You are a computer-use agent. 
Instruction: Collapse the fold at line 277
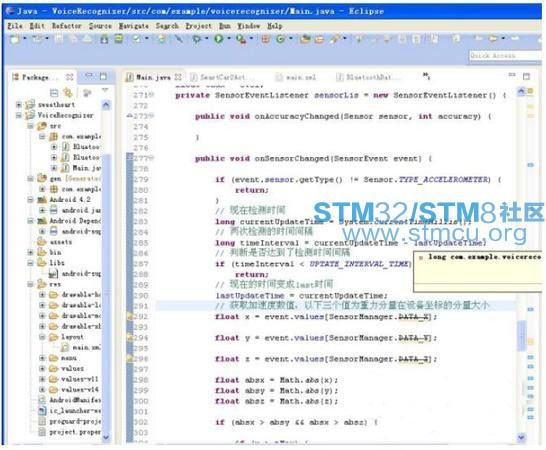[152, 158]
